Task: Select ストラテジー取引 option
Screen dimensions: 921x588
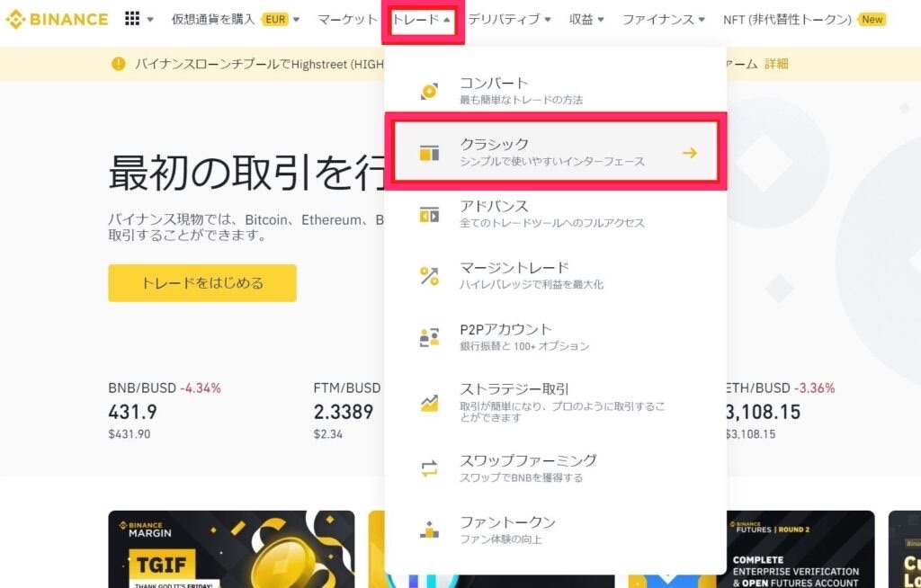Action: coord(556,403)
